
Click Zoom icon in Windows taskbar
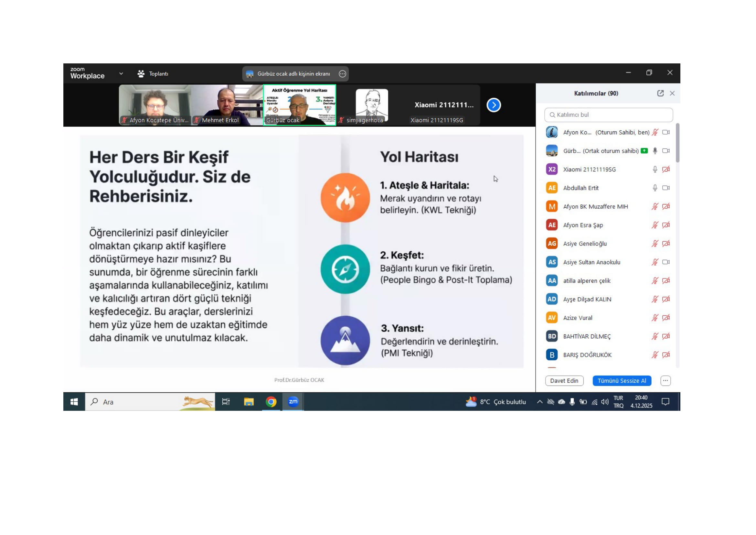pyautogui.click(x=293, y=402)
